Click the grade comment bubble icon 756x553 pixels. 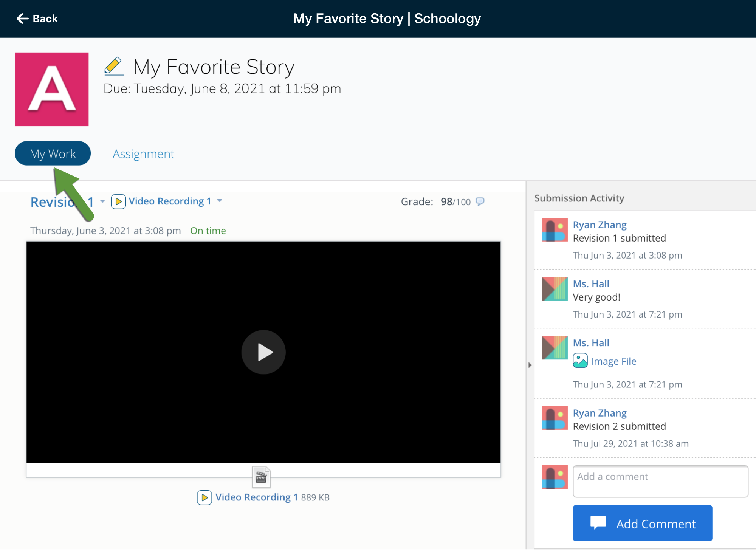tap(480, 201)
